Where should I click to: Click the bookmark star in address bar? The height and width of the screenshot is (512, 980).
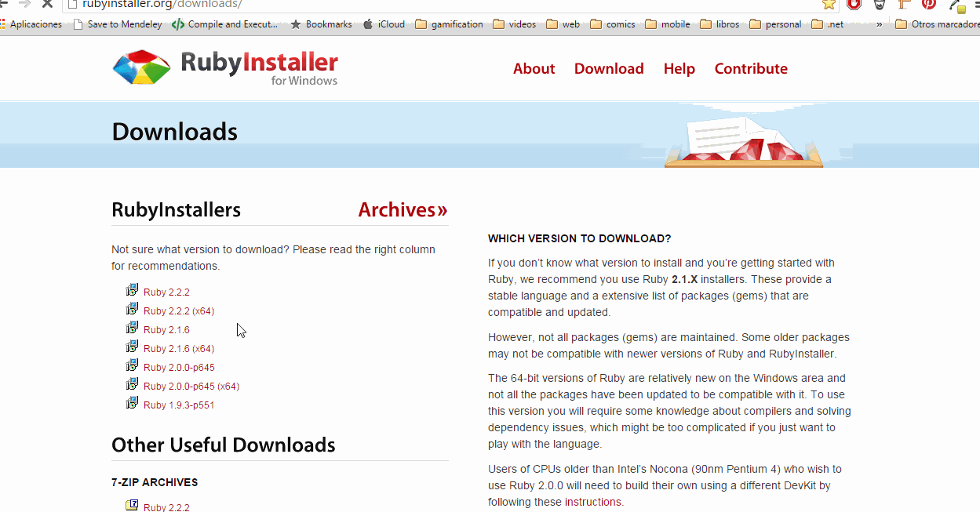point(829,4)
